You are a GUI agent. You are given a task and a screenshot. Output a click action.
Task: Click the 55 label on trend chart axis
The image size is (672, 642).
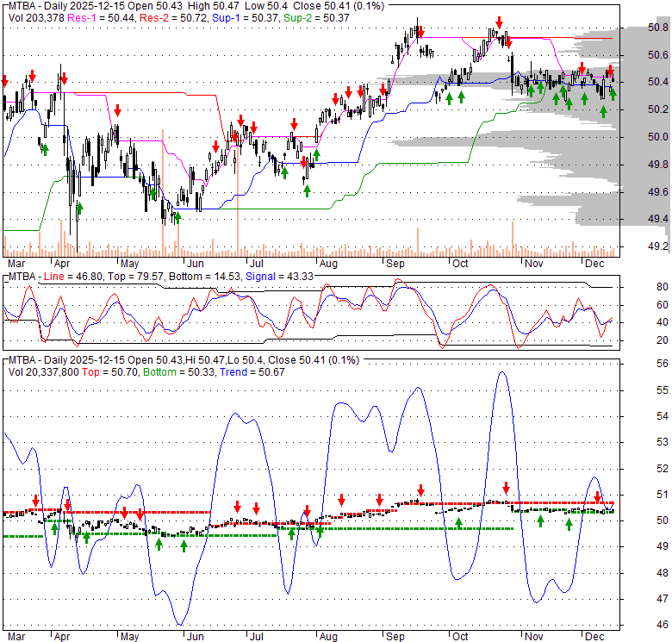coord(663,390)
